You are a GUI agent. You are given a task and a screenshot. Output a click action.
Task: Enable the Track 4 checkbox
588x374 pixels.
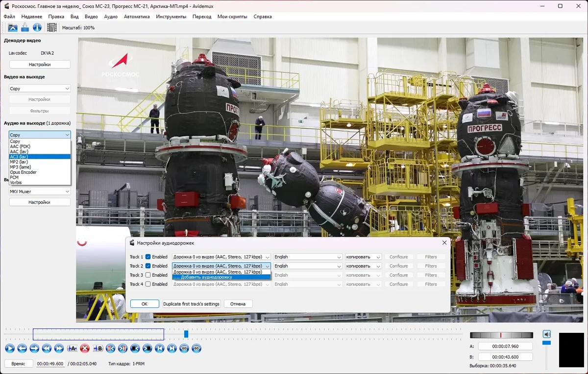tap(148, 284)
